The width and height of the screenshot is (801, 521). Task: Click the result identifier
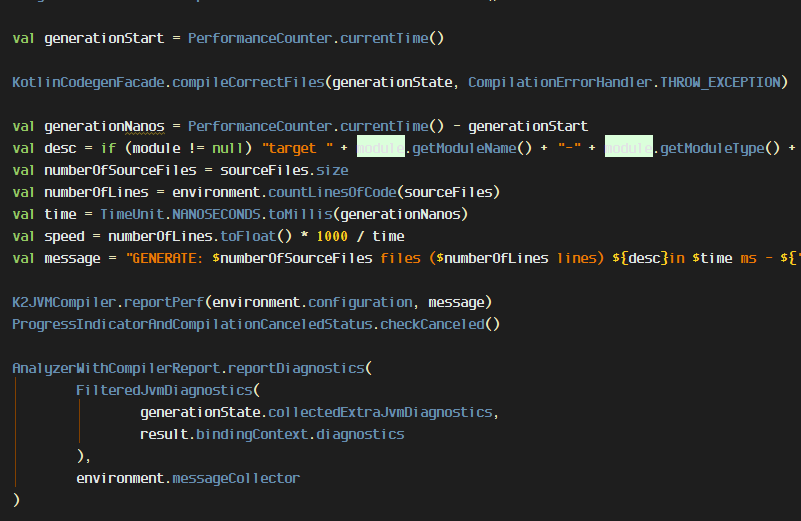pyautogui.click(x=164, y=434)
